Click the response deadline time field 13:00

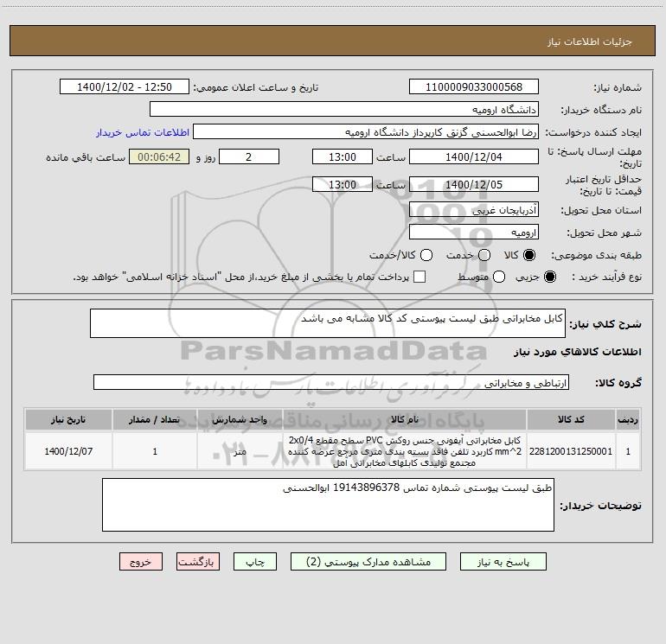343,156
